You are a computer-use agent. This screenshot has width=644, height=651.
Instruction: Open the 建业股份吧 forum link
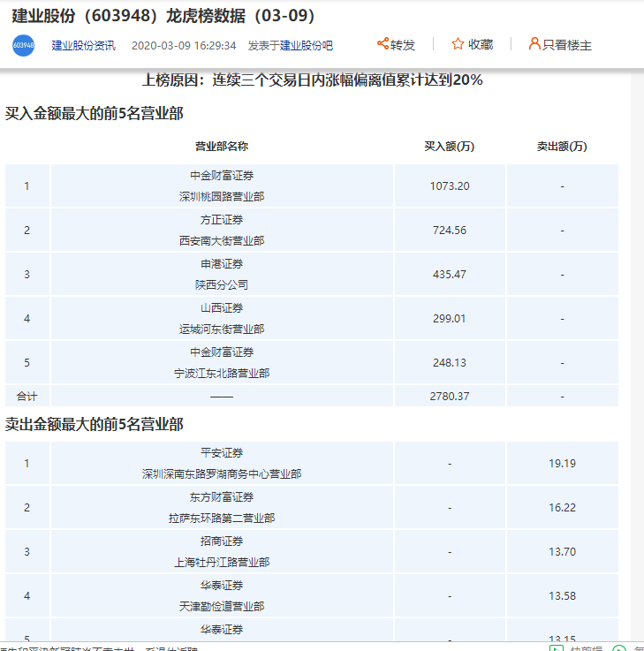pyautogui.click(x=307, y=45)
